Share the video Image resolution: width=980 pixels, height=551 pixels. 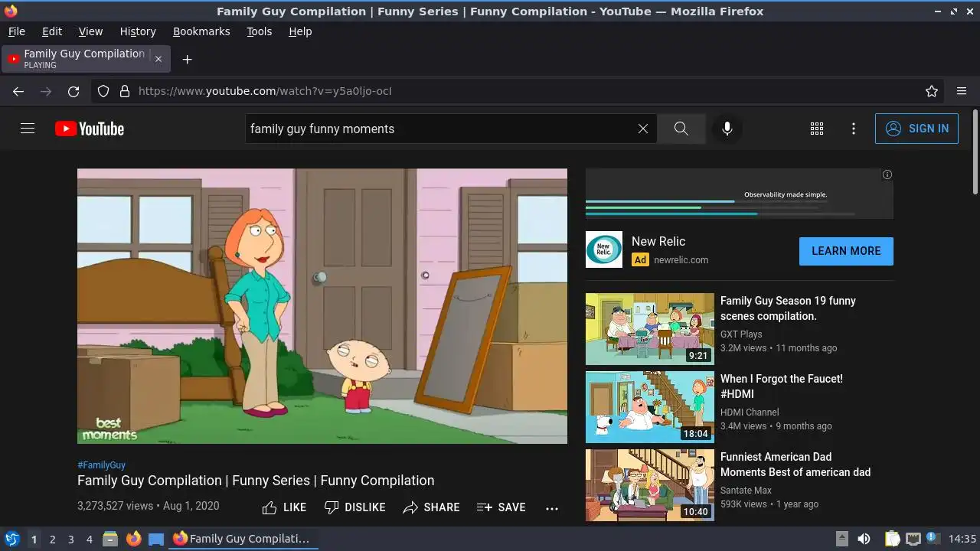click(x=431, y=507)
